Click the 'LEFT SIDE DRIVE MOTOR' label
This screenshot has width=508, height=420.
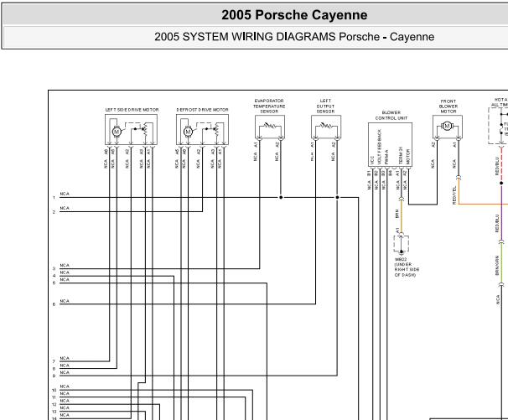pyautogui.click(x=132, y=110)
